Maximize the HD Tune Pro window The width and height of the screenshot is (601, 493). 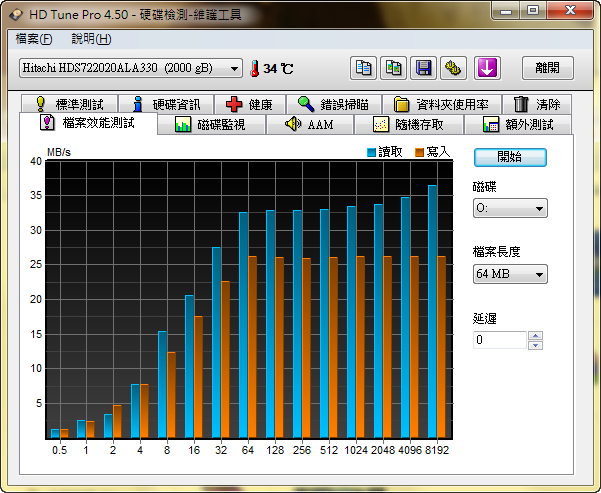(x=533, y=10)
